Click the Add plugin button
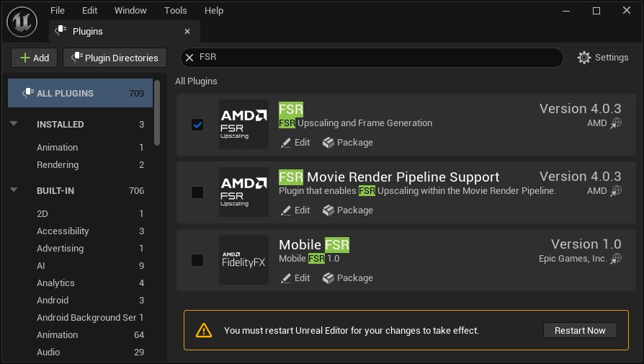The height and width of the screenshot is (364, 644). pos(34,58)
